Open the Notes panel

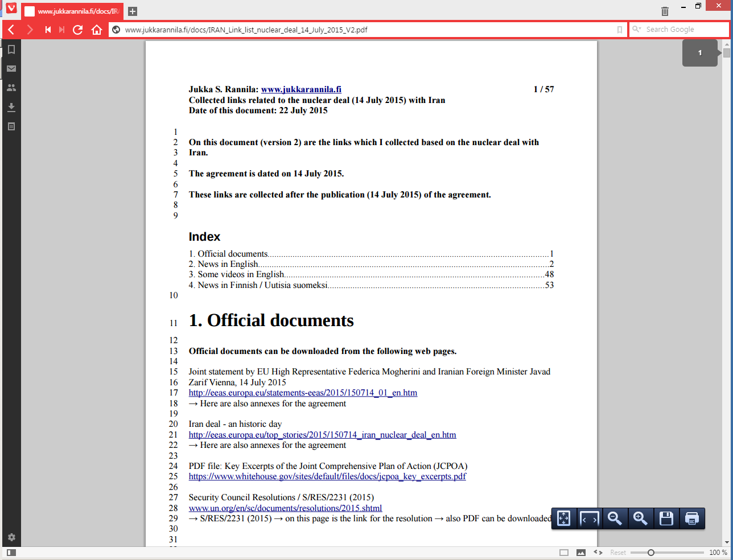click(x=11, y=126)
